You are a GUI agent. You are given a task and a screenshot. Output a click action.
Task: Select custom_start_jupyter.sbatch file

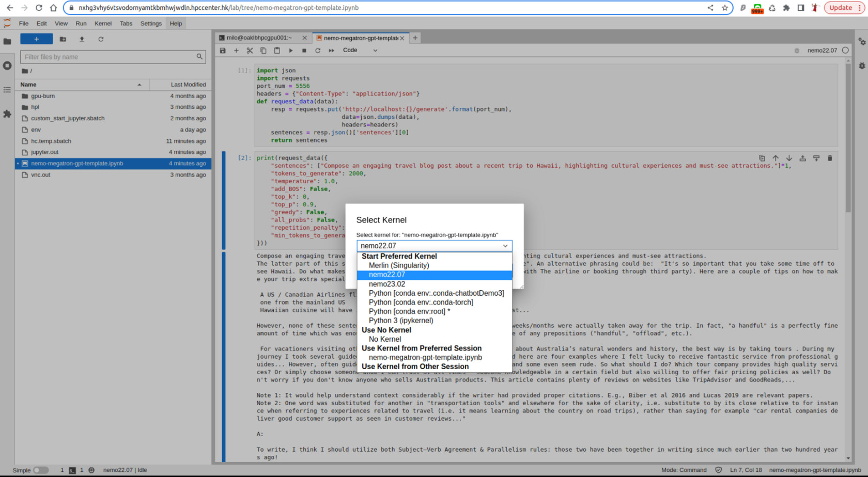coord(113,118)
